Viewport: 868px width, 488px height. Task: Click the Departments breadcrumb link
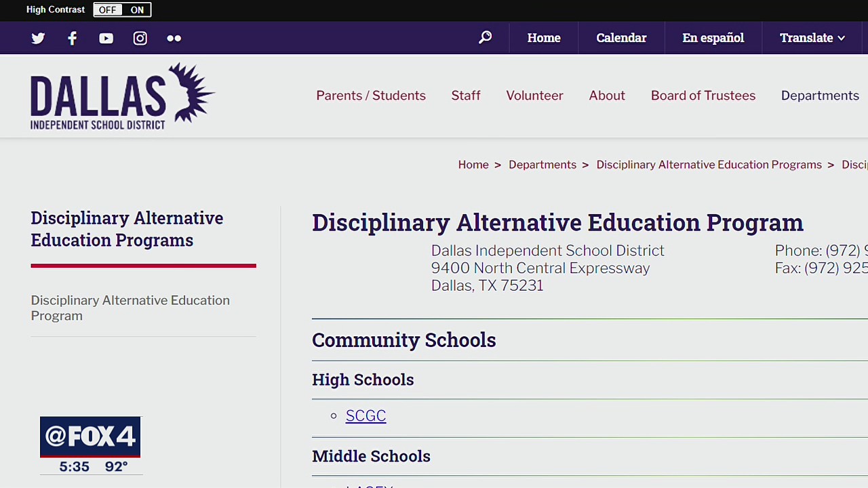tap(542, 165)
